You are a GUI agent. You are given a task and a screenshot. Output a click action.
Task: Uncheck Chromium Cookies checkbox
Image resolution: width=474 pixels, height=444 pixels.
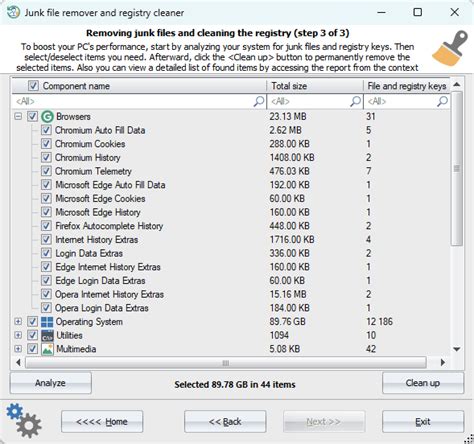tap(46, 144)
